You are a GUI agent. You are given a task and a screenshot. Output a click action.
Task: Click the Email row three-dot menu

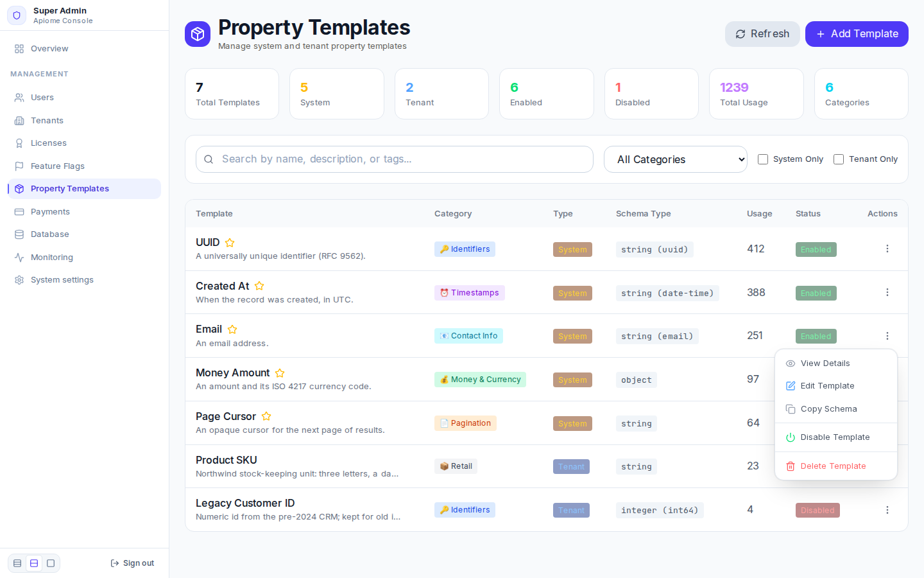(887, 336)
